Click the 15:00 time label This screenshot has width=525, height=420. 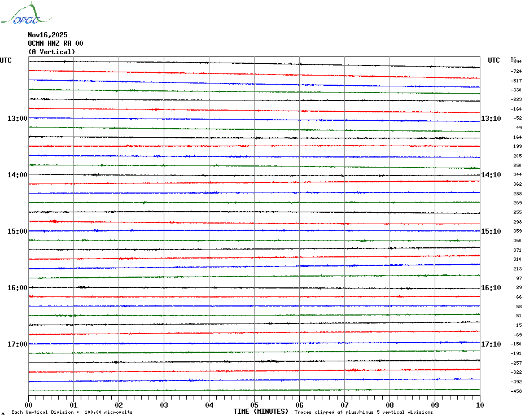point(17,231)
